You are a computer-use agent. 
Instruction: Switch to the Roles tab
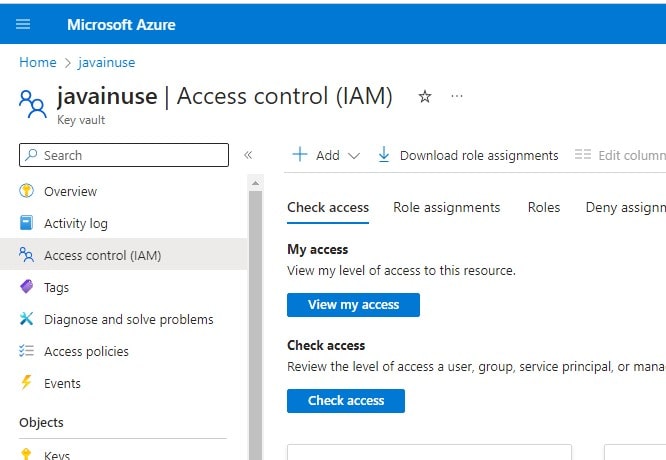(544, 207)
